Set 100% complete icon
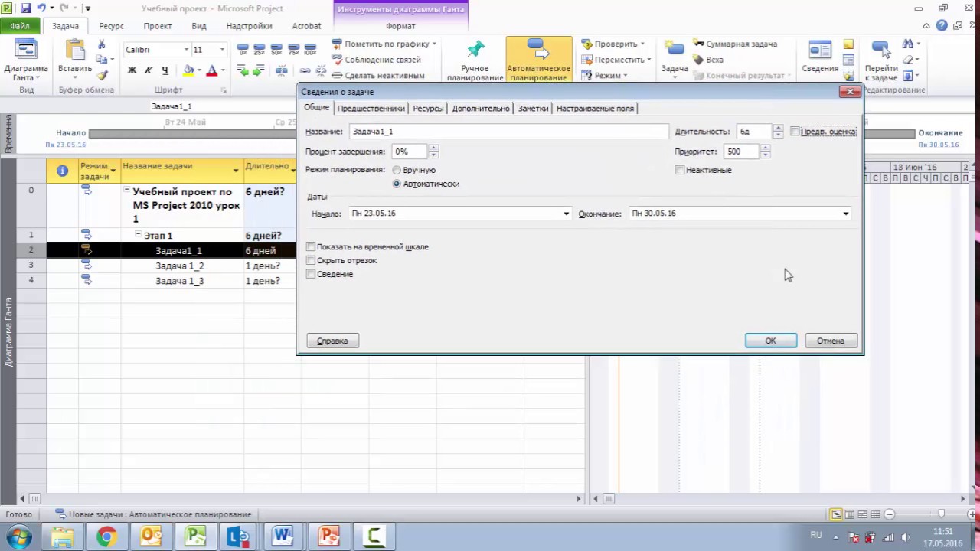 310,50
